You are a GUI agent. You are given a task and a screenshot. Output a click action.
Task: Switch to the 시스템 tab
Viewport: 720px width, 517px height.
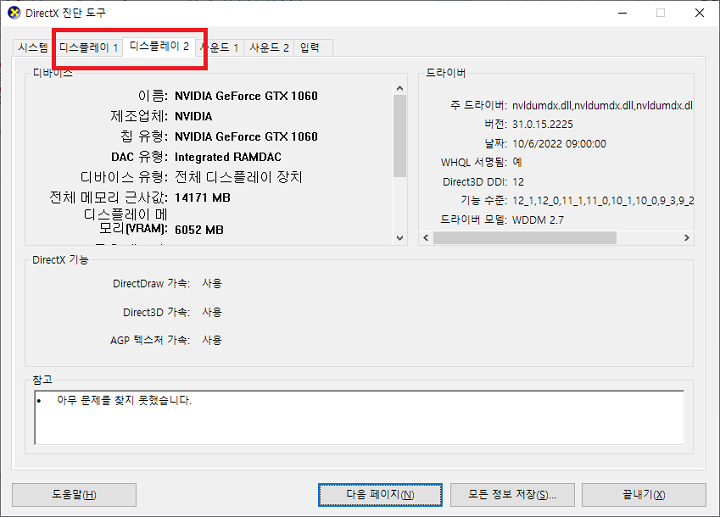33,47
